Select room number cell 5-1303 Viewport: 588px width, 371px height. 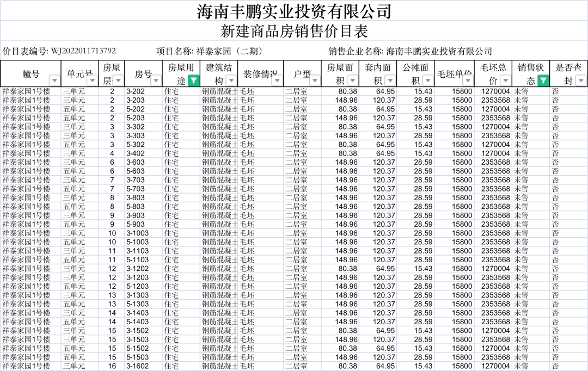(x=143, y=304)
